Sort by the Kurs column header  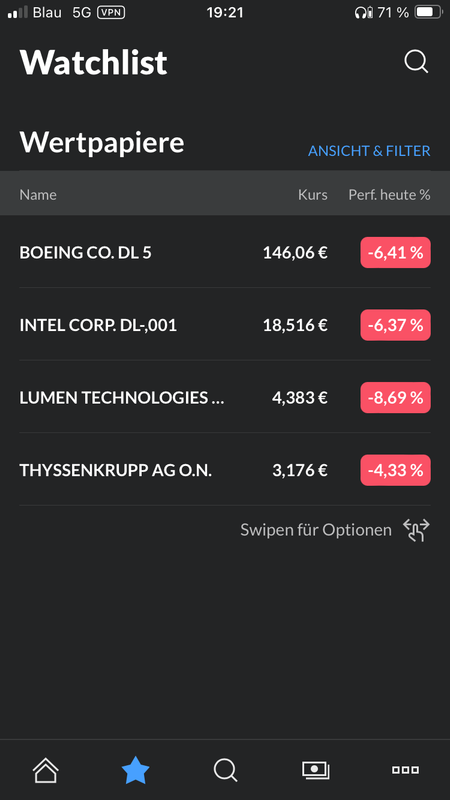click(313, 194)
